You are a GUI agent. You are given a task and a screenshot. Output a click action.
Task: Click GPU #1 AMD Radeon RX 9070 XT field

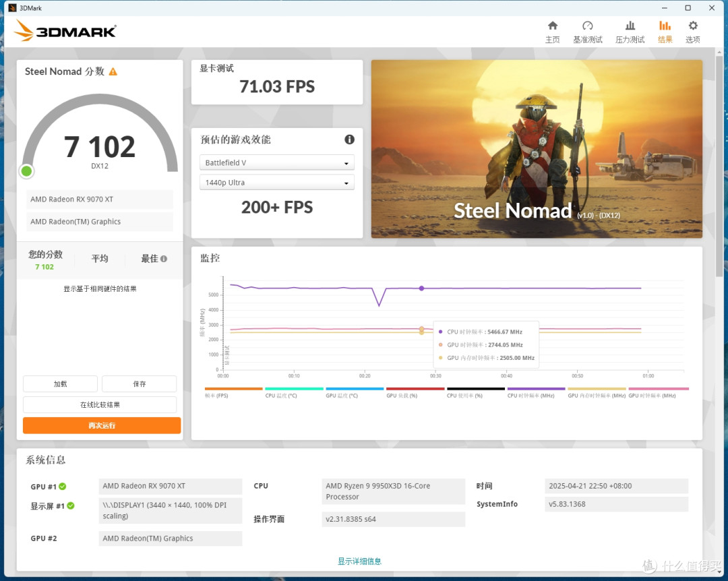pyautogui.click(x=171, y=486)
